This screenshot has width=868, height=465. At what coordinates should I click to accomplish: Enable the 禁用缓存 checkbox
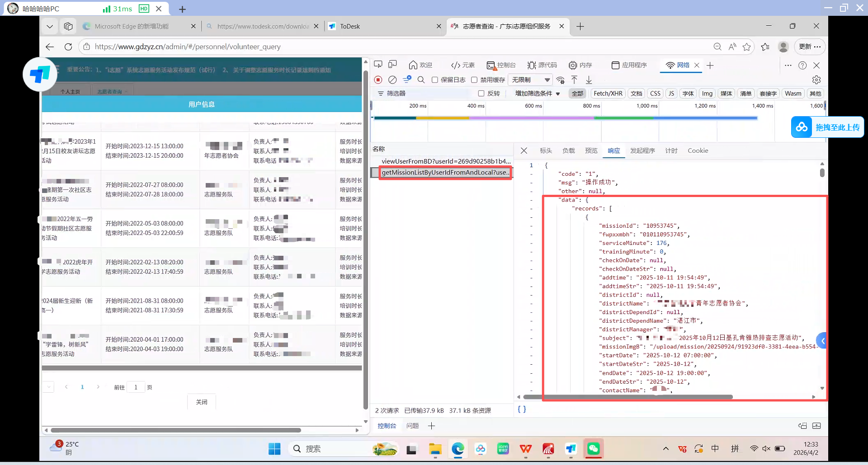(474, 80)
